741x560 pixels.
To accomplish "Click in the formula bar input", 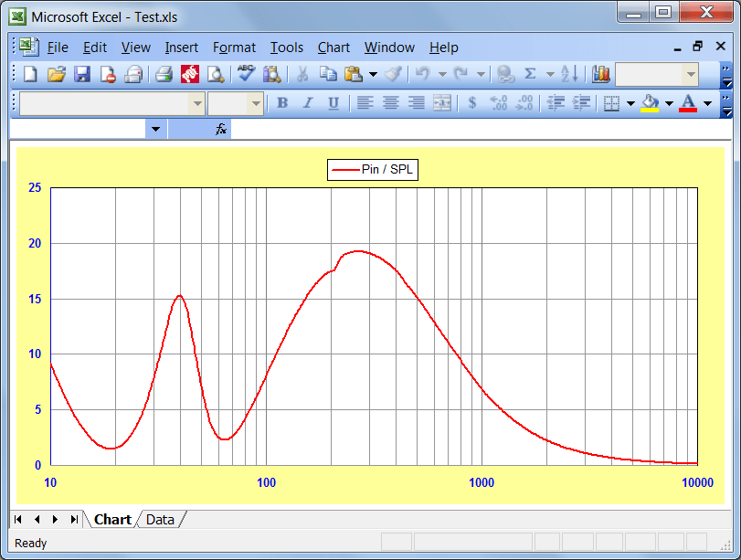I will pos(480,129).
